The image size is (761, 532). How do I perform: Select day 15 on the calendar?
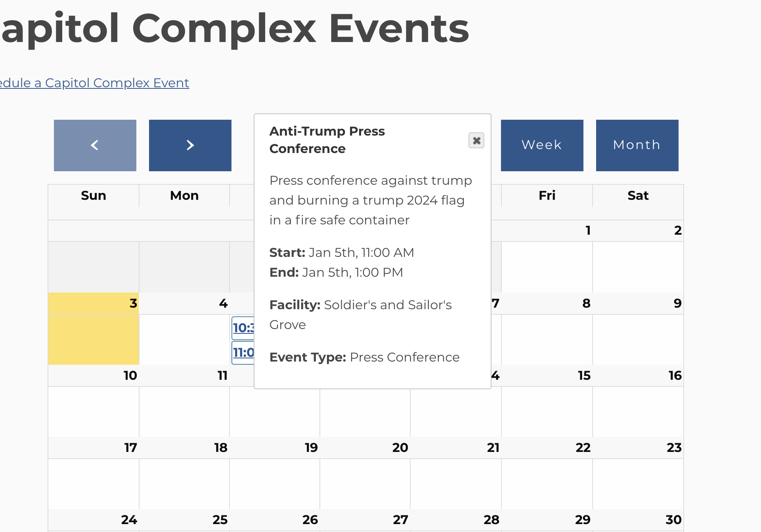(584, 375)
